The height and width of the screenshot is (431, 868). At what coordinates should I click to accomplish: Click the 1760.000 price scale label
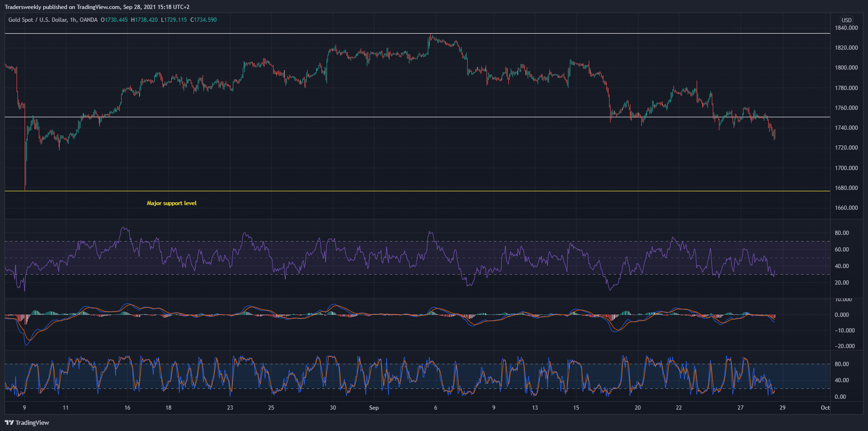[846, 108]
